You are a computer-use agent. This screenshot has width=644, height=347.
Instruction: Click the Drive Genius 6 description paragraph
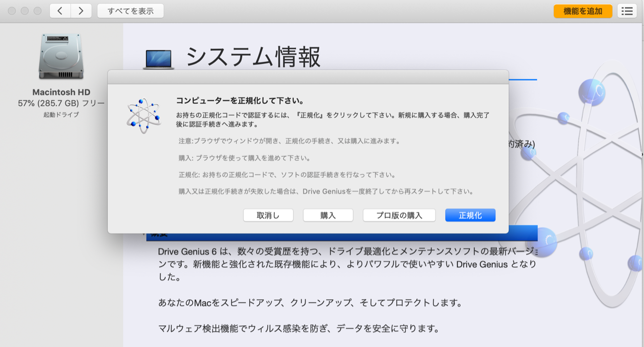(346, 264)
